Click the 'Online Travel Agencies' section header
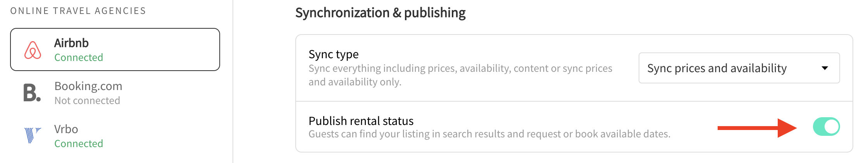This screenshot has width=868, height=163. click(78, 11)
